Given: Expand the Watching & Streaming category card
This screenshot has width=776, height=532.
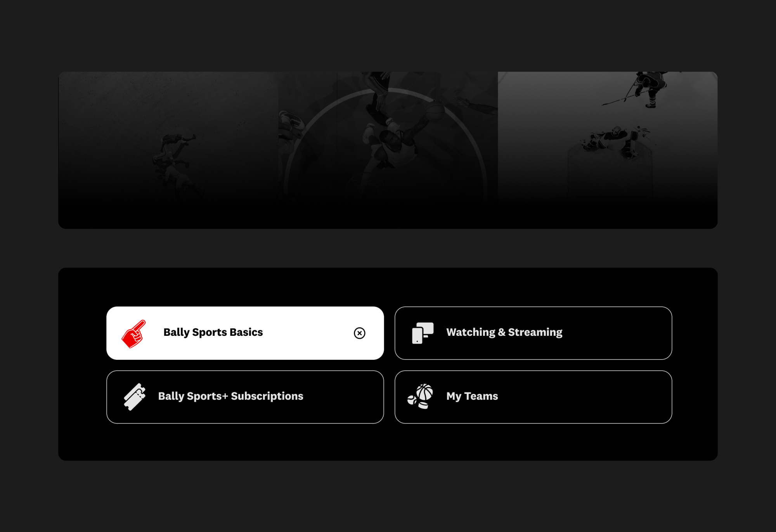Looking at the screenshot, I should (533, 333).
